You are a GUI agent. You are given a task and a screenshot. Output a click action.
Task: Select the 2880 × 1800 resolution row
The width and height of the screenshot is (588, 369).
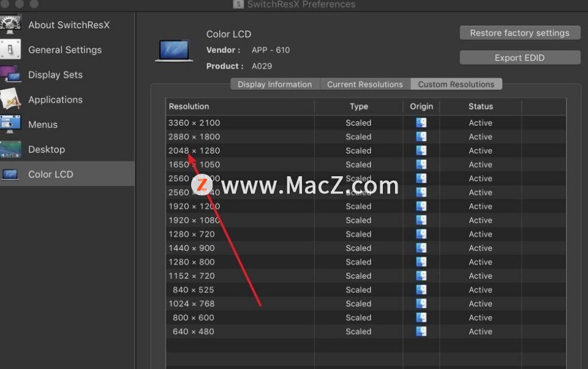[x=366, y=136]
